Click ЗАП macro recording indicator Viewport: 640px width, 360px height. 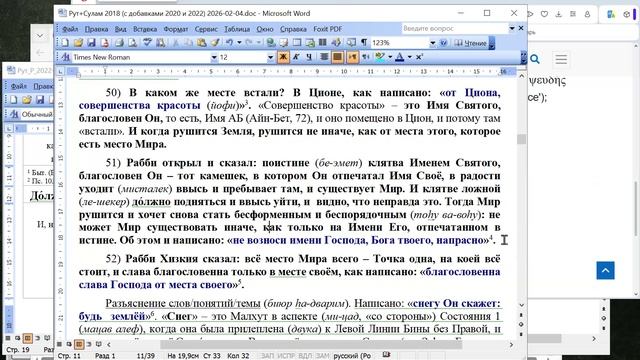click(x=267, y=356)
